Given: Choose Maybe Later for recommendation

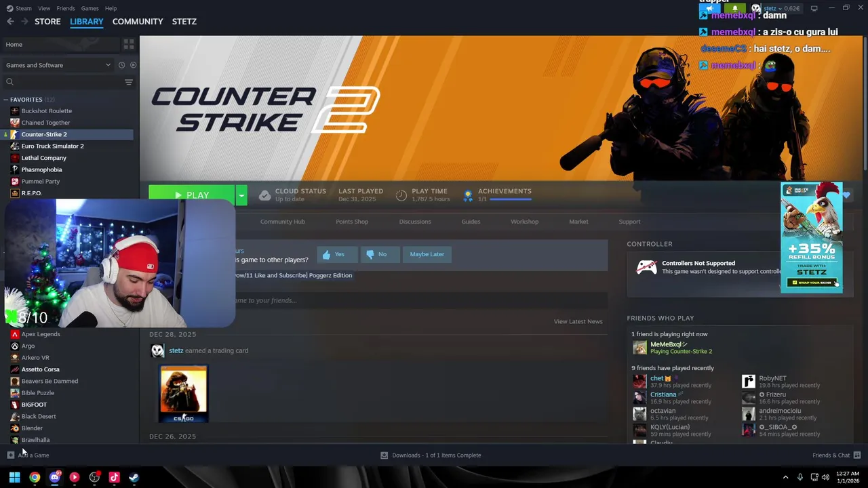Looking at the screenshot, I should [427, 254].
